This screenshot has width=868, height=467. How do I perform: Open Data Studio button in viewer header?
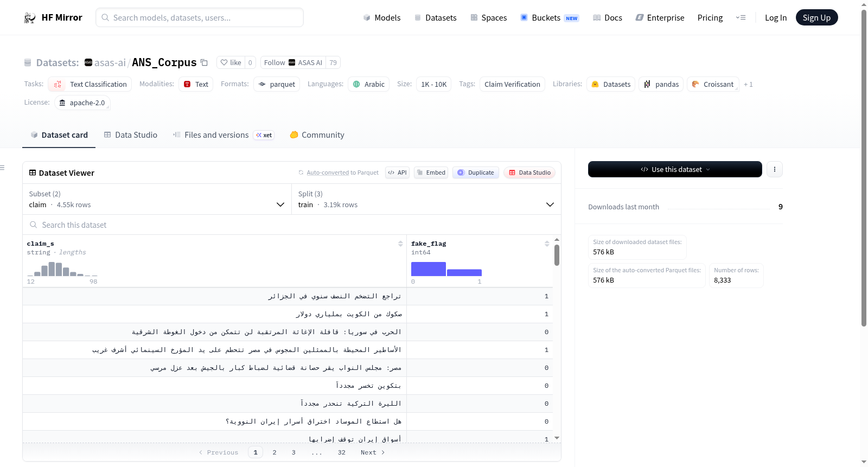(529, 172)
